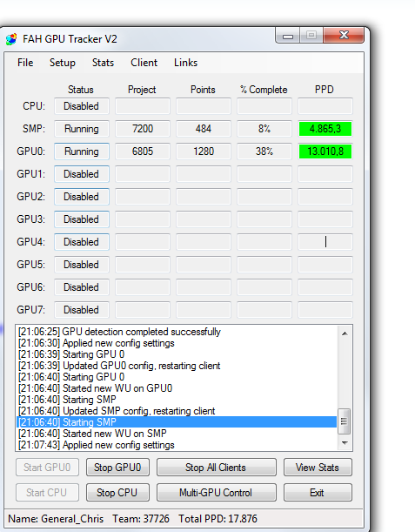Click the GPU6 Disabled status field
Viewport: 415px width, 532px height.
pyautogui.click(x=82, y=287)
